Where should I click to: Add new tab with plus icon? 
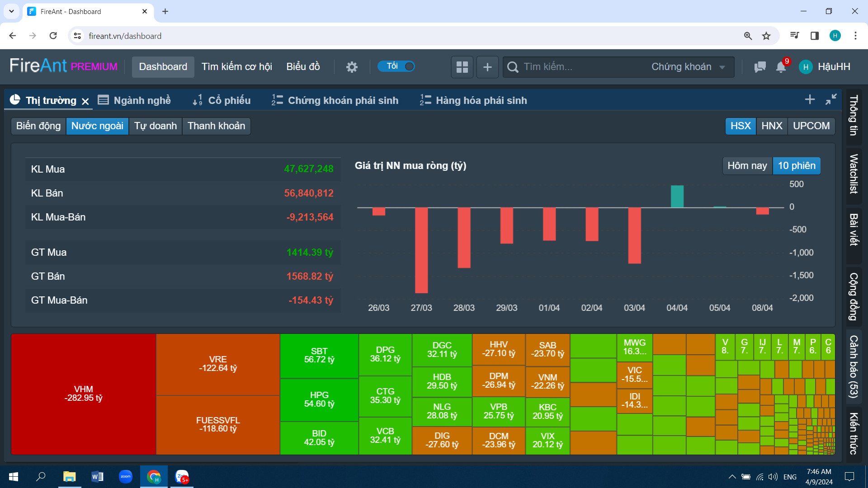coord(810,99)
